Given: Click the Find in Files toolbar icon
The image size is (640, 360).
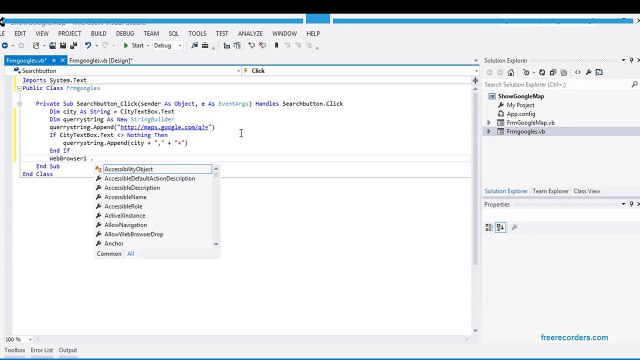Looking at the screenshot, I should [194, 46].
